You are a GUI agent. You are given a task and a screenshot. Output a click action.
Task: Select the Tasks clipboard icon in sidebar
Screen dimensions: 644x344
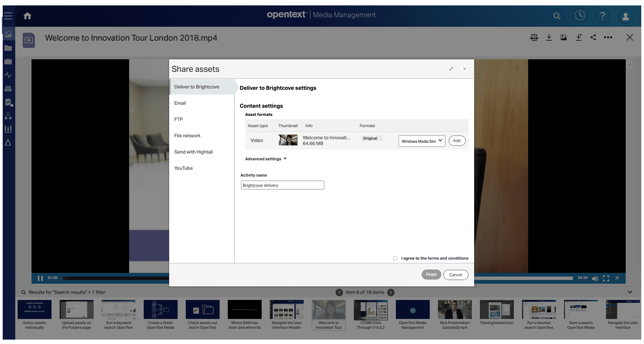[8, 102]
